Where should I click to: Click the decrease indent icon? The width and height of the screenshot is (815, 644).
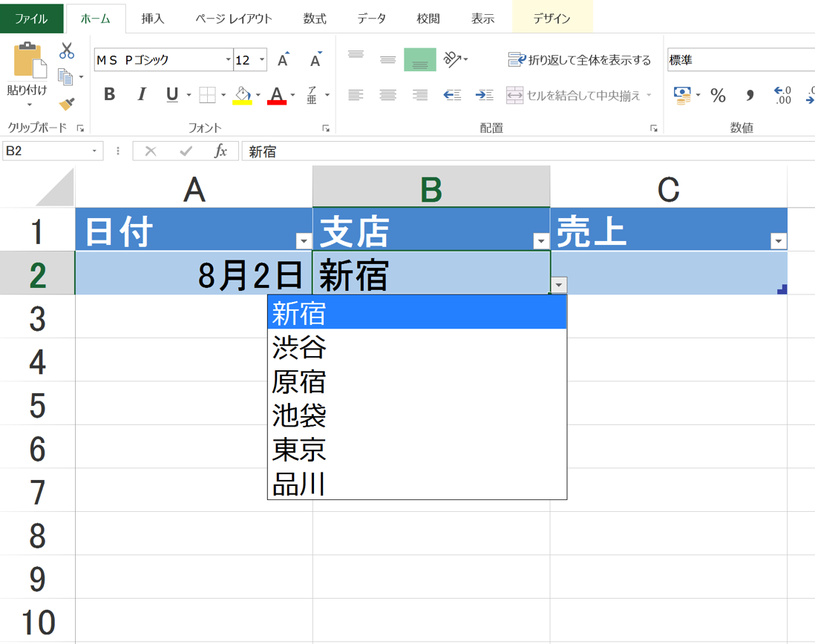[x=452, y=95]
